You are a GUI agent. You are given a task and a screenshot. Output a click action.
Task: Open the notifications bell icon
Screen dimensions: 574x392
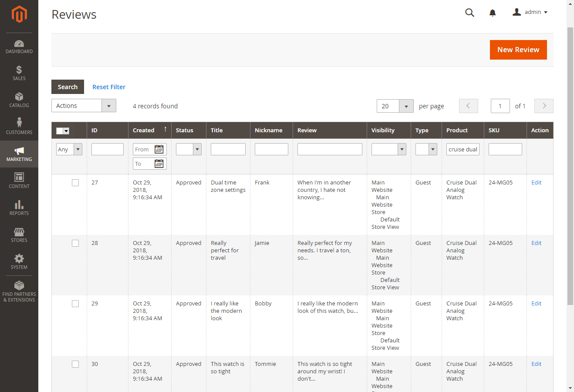[x=493, y=13]
